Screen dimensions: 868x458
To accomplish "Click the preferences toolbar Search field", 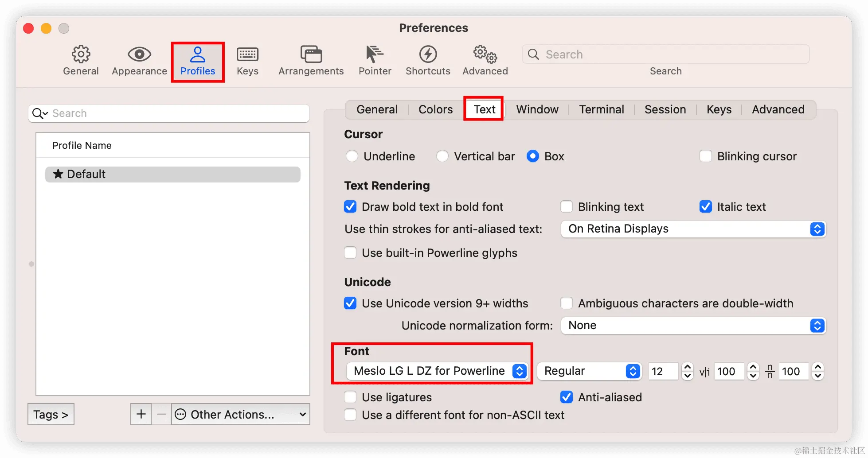I will pyautogui.click(x=666, y=54).
